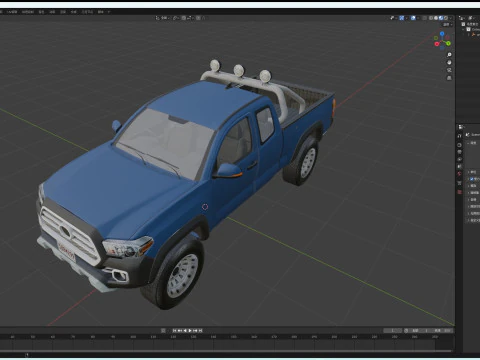Open outliner display mode dropdown
The image size is (480, 360).
[x=471, y=18]
